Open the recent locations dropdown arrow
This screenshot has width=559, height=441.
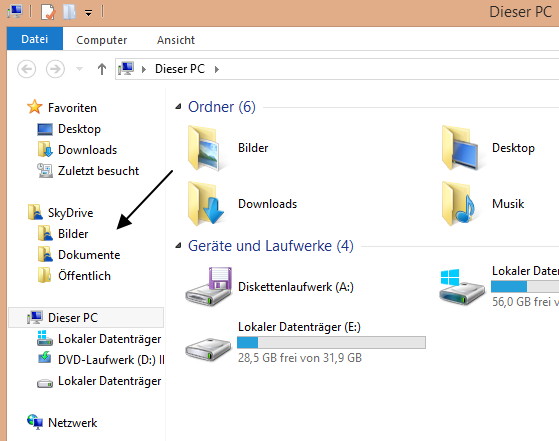tap(80, 69)
